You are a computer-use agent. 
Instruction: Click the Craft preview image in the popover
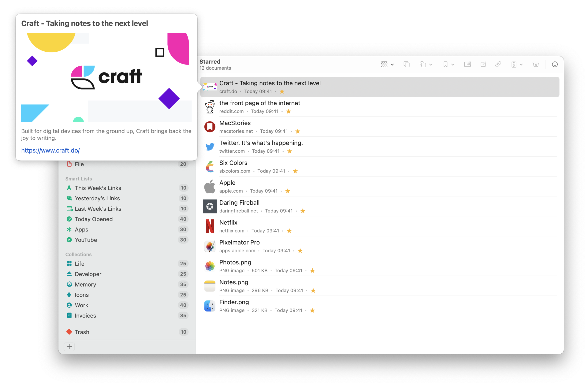click(x=106, y=77)
